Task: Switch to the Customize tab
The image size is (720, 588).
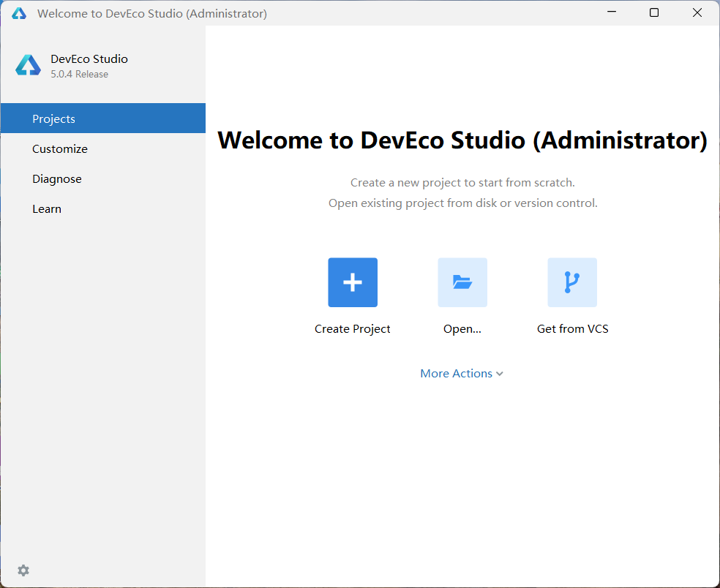Action: coord(103,148)
